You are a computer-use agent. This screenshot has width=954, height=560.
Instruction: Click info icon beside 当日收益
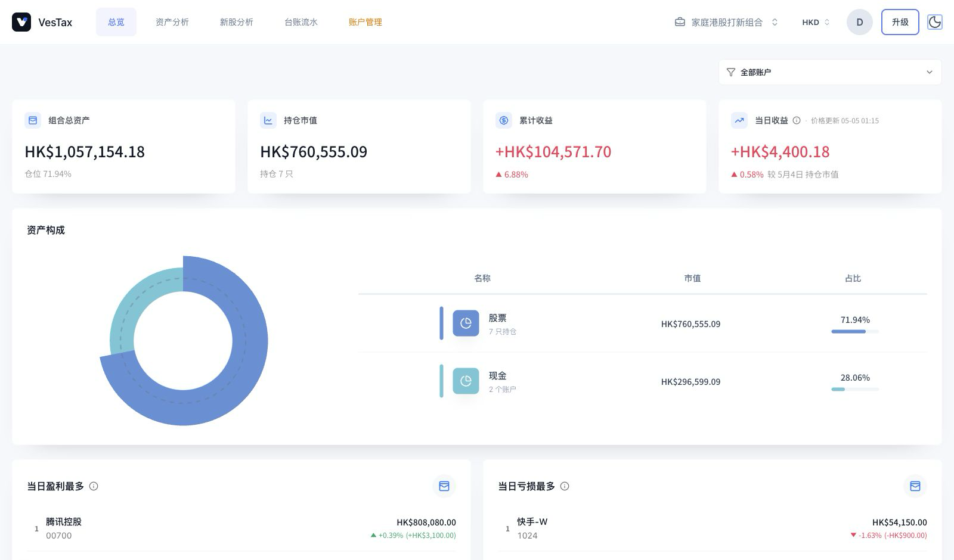click(797, 120)
